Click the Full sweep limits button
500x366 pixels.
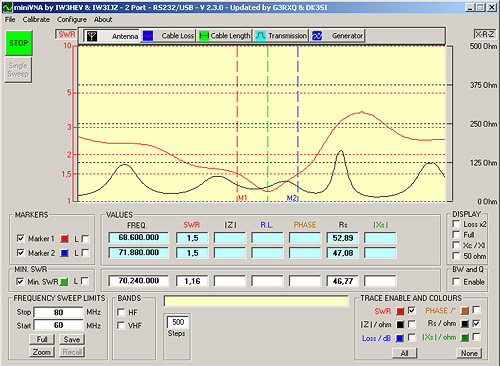pyautogui.click(x=42, y=339)
